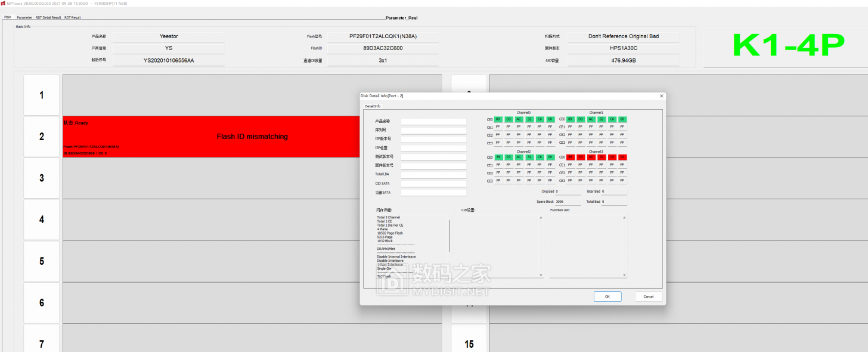Screen dimensions: 868x352
Task: Click the 产品名称 input field in the dialog
Action: tap(433, 121)
